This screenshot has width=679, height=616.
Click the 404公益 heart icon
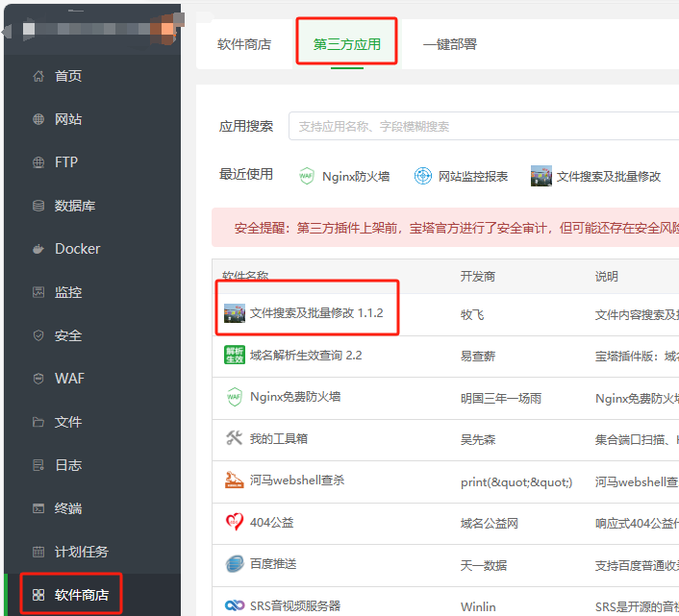pos(235,522)
